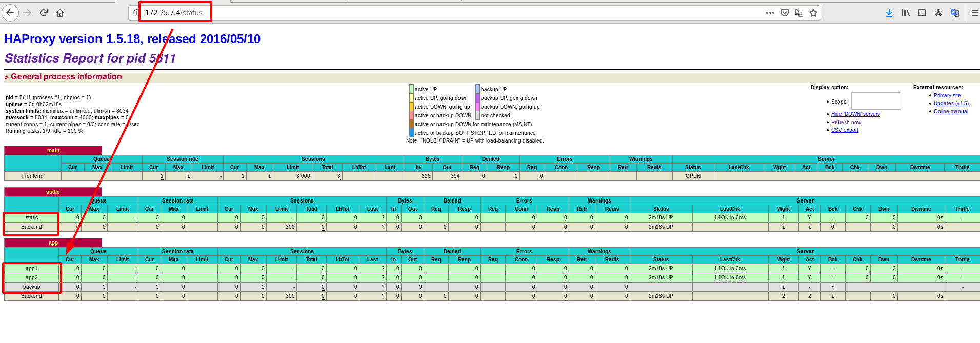
Task: Select the 'static' server row label
Action: [x=32, y=217]
